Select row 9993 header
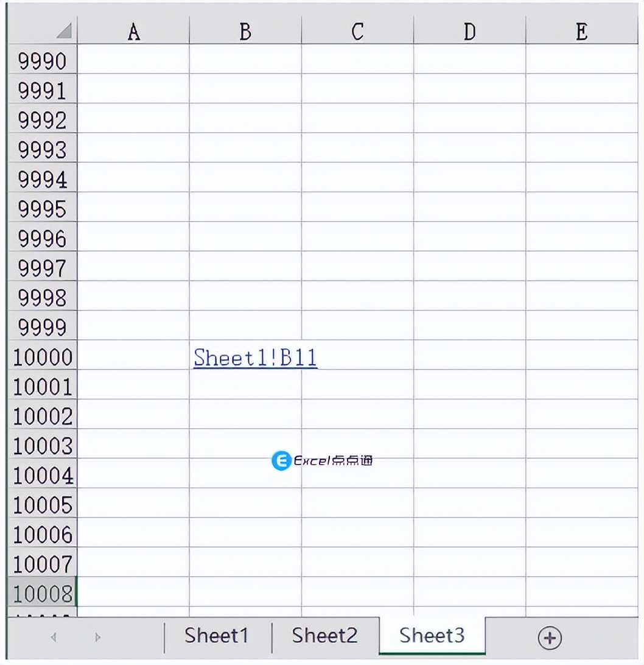 (43, 148)
